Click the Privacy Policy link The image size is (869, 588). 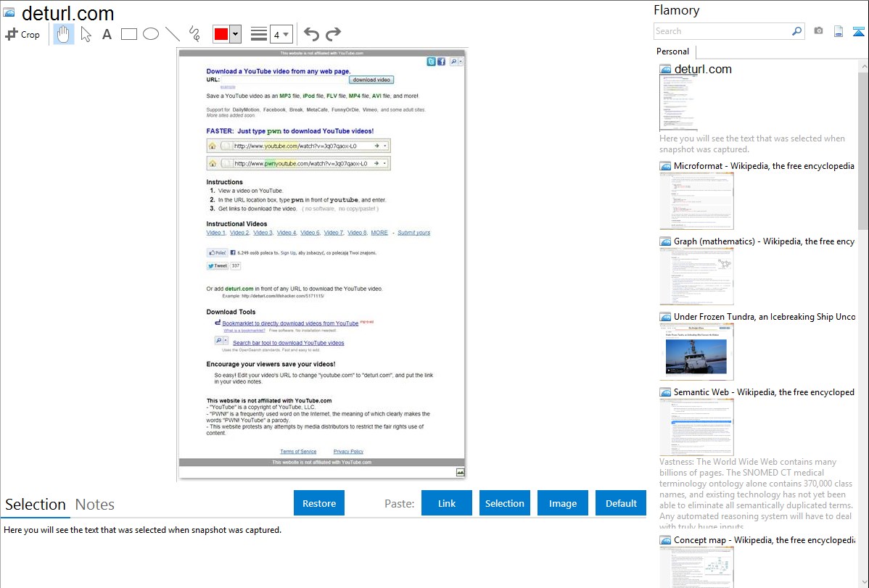[348, 452]
